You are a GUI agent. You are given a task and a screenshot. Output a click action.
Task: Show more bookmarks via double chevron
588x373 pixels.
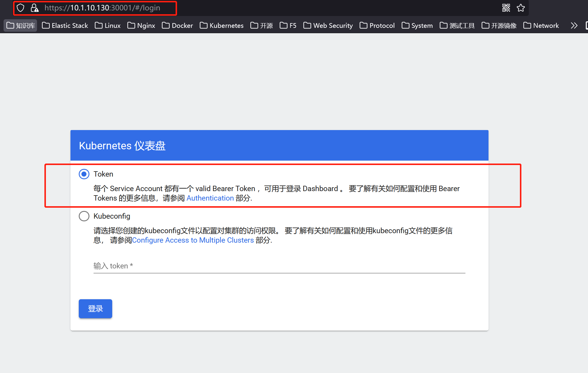[x=574, y=26]
